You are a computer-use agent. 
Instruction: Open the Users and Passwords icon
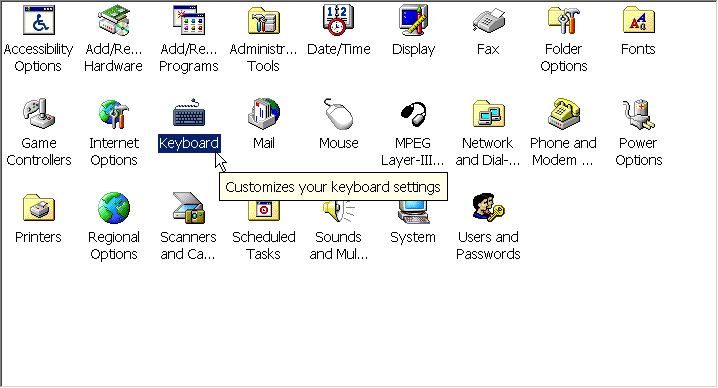click(488, 208)
